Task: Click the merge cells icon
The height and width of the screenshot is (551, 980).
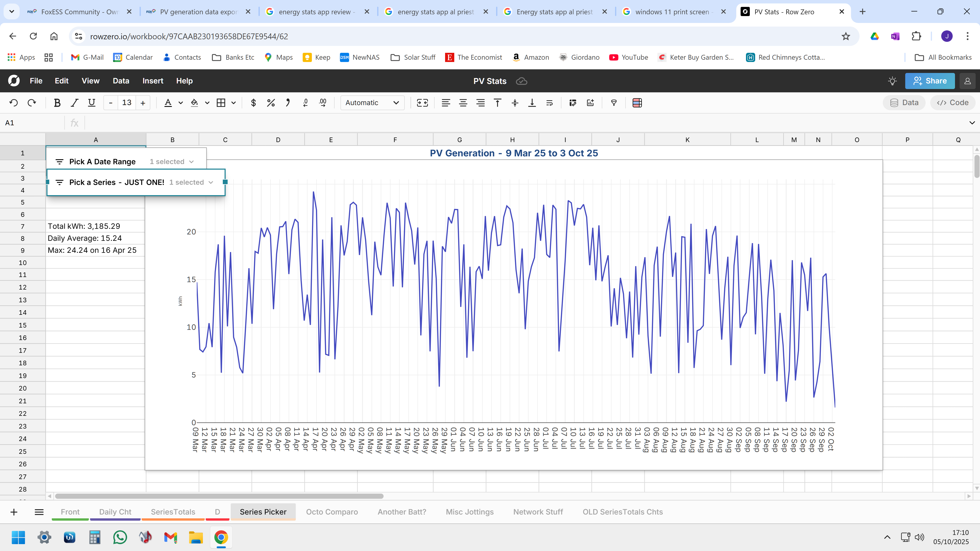Action: coord(422,103)
